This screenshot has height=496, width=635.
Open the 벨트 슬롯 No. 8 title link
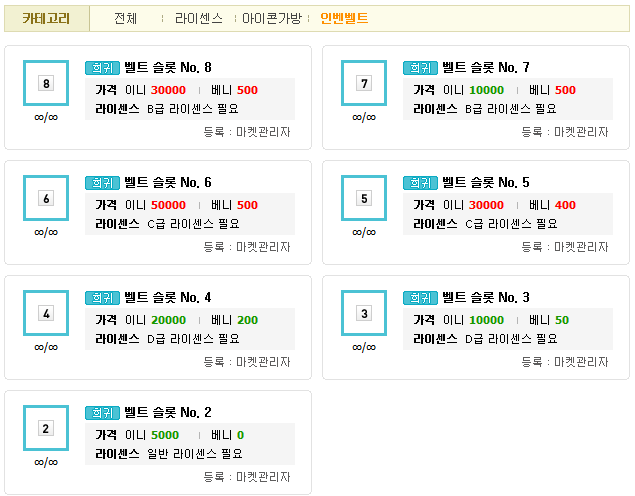pyautogui.click(x=169, y=68)
